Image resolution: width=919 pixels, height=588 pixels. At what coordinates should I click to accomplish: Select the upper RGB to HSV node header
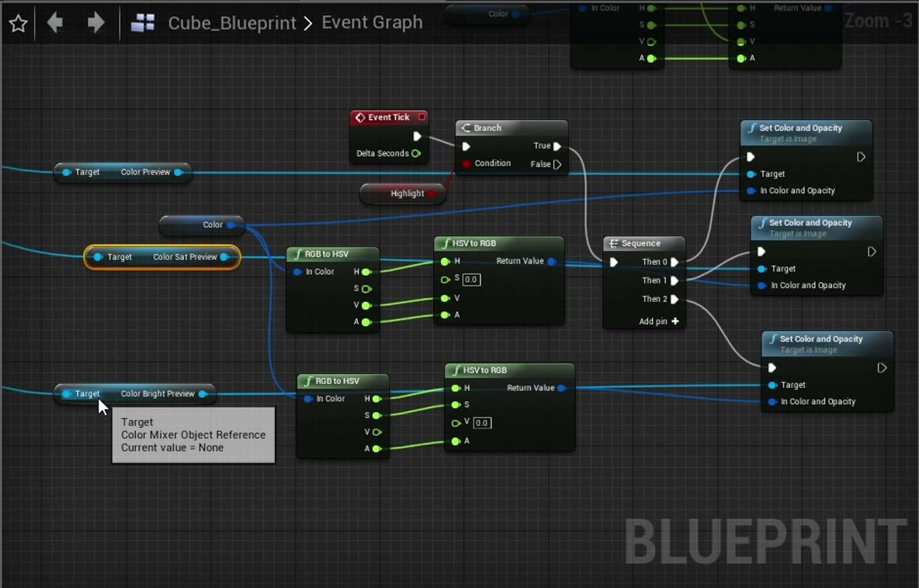click(333, 254)
